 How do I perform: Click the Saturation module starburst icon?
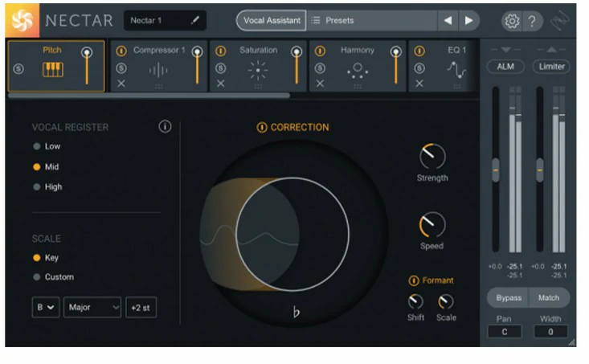tap(258, 70)
